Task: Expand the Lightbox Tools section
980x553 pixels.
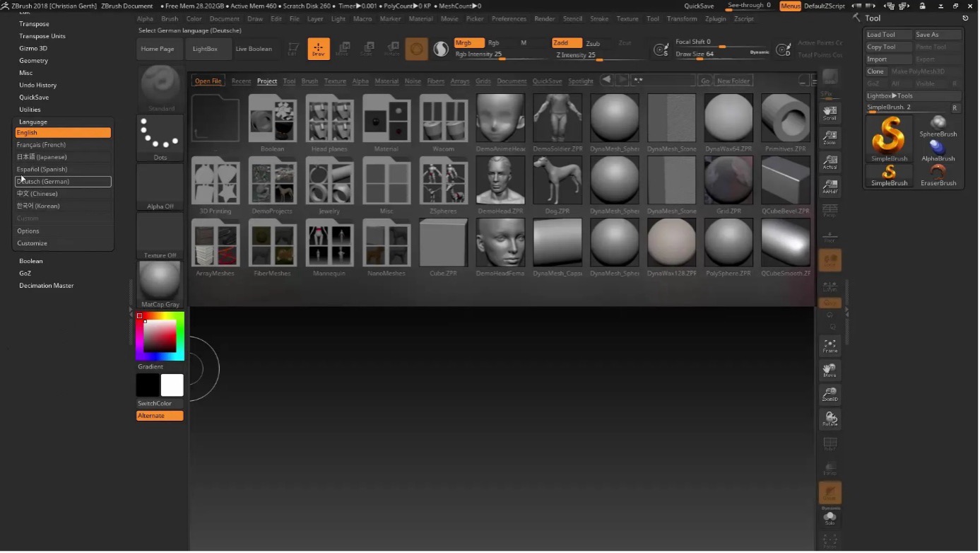Action: 914,95
